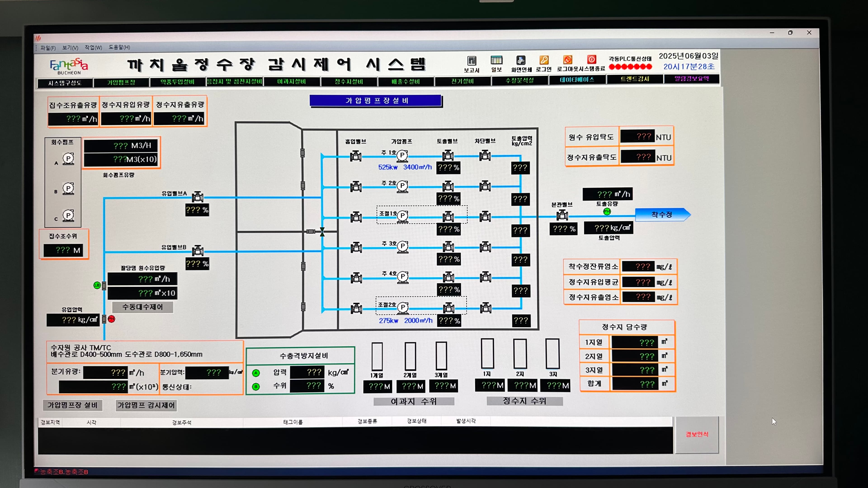Open the 파일(F) menu
This screenshot has height=488, width=868.
(x=48, y=47)
